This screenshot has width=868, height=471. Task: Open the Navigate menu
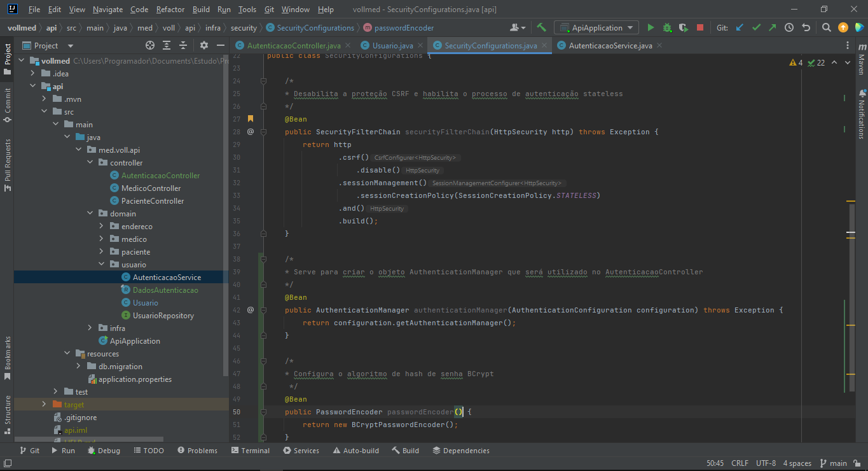tap(107, 10)
